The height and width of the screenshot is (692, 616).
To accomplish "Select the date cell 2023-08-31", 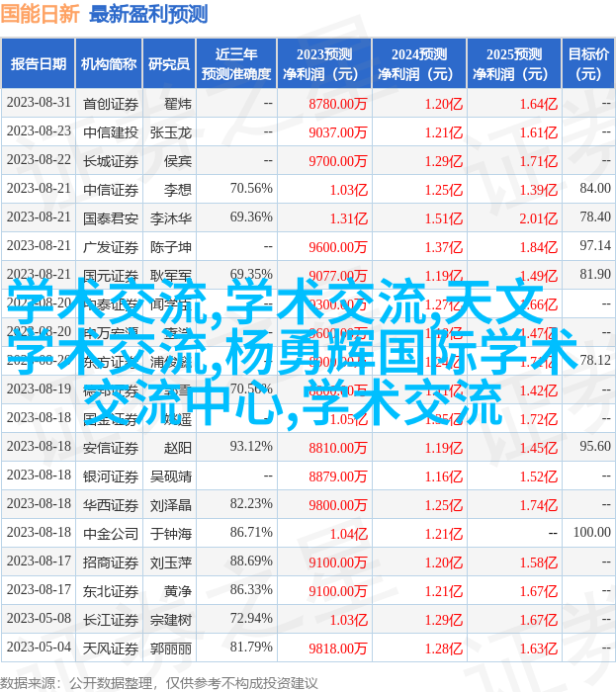I will [39, 103].
